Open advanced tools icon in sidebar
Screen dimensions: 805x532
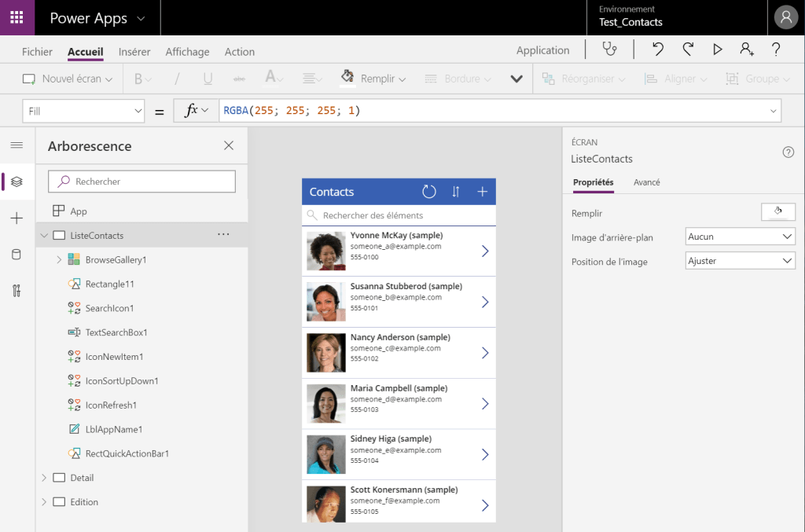pyautogui.click(x=17, y=290)
